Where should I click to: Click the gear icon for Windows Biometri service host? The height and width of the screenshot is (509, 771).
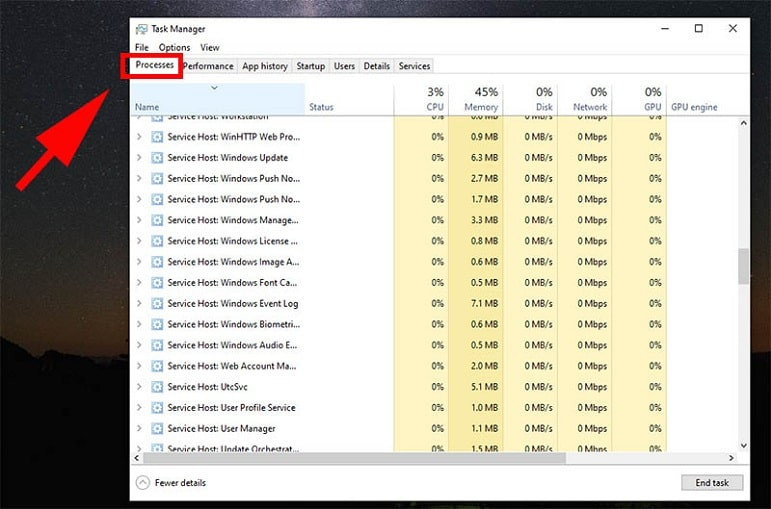tap(157, 325)
